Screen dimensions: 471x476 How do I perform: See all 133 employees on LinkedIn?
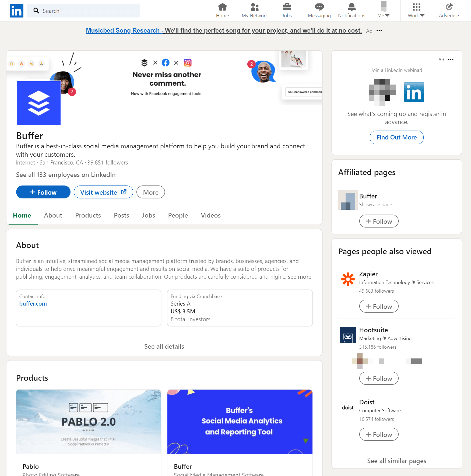tap(66, 175)
